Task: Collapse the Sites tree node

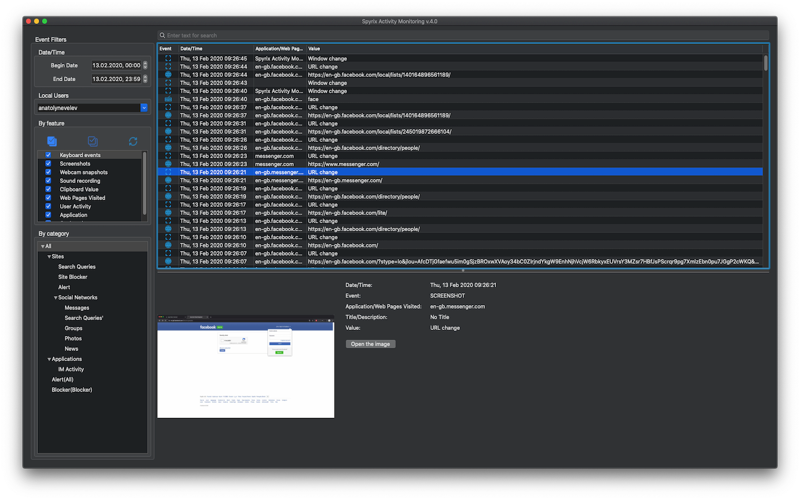Action: pos(49,257)
